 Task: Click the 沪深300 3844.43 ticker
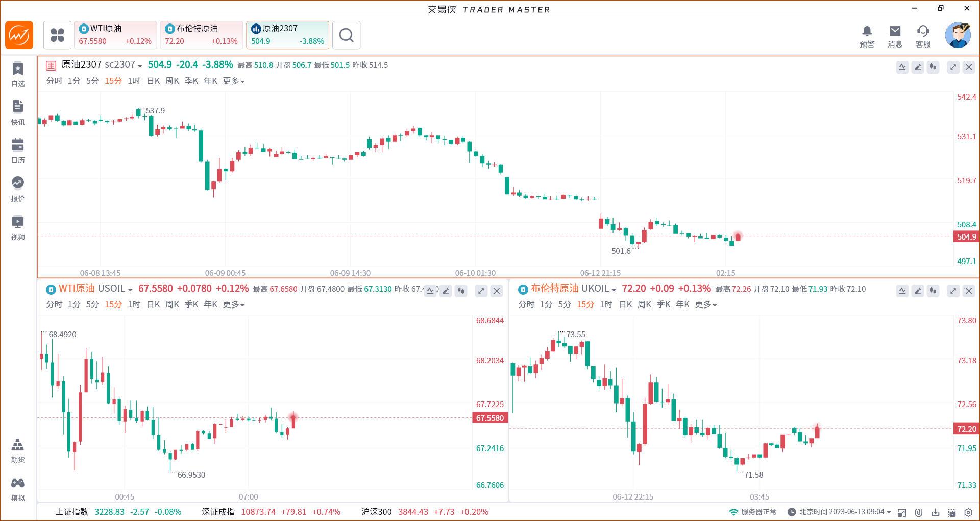(425, 512)
